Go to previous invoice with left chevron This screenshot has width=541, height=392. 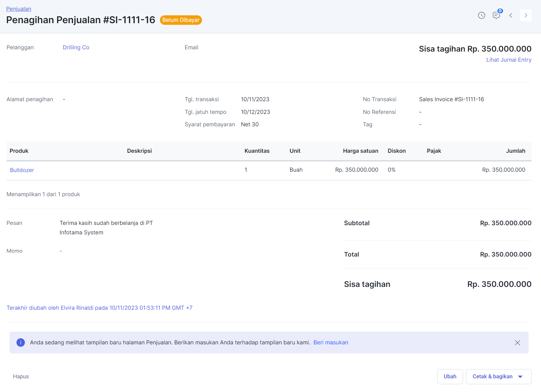point(511,15)
